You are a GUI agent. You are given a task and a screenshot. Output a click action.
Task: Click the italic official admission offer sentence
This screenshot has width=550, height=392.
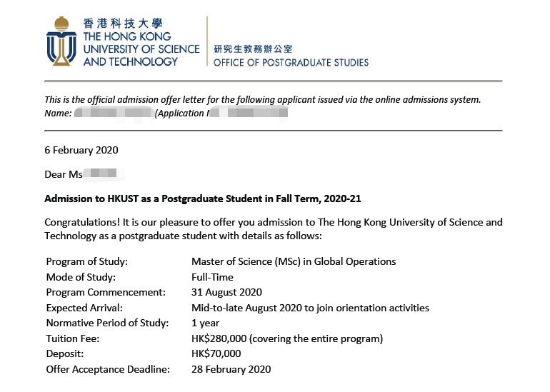[262, 99]
